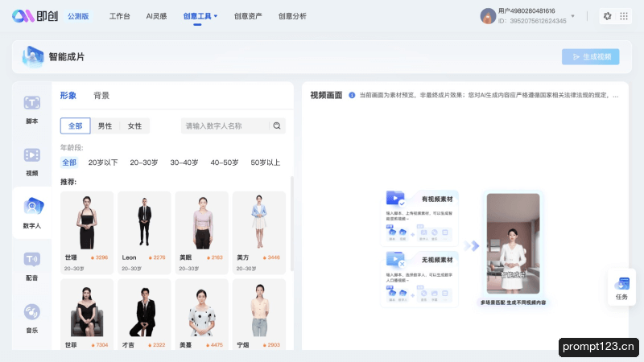Filter avatars by 女性
644x362 pixels.
point(134,125)
